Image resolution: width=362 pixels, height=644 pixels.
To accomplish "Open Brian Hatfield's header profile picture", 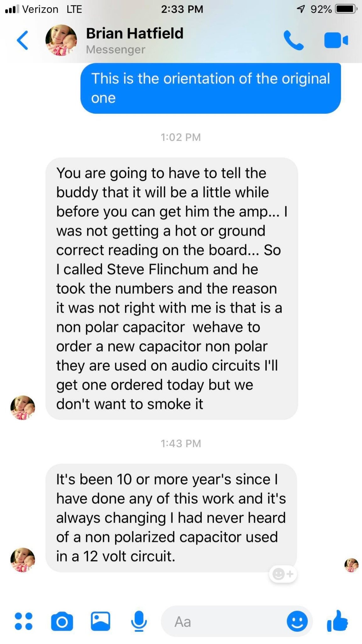I will click(x=61, y=40).
